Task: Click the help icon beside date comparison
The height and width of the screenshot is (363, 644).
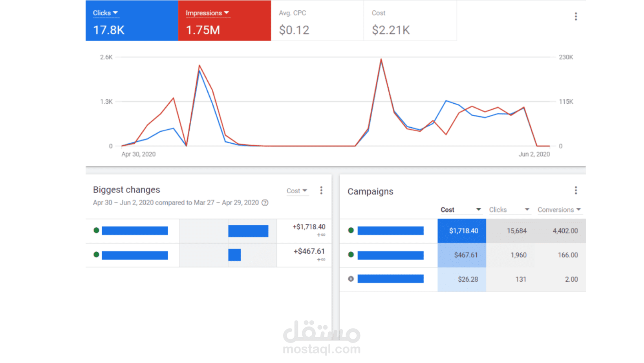Action: tap(265, 203)
